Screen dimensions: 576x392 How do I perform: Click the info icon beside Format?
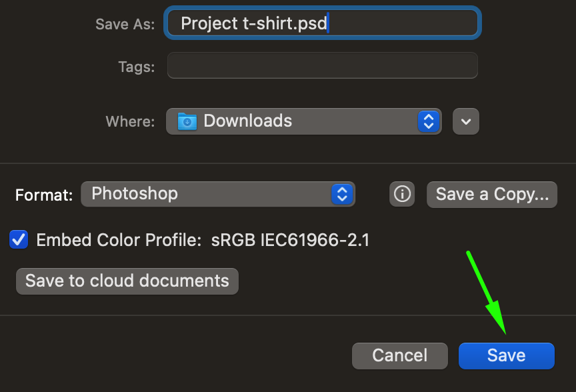402,194
